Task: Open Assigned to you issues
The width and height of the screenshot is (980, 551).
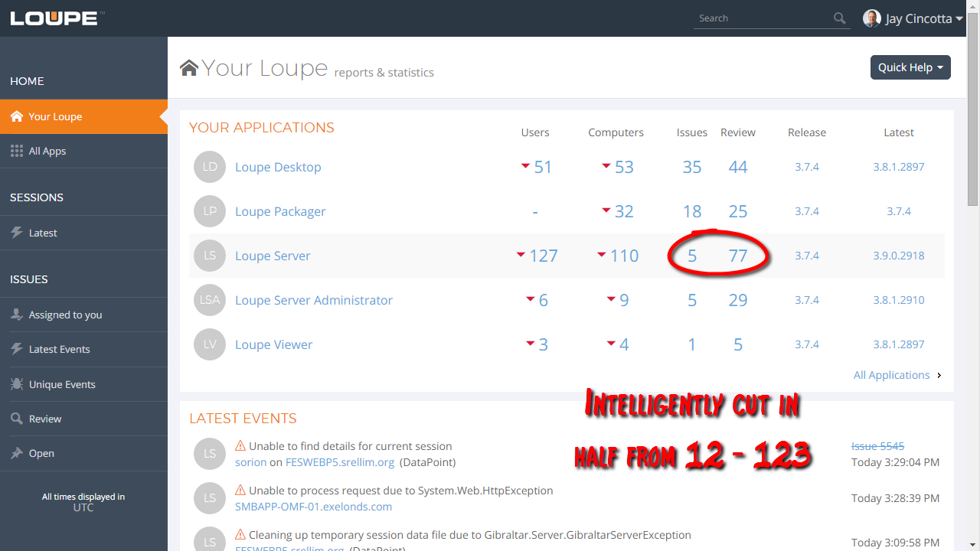Action: (83, 315)
